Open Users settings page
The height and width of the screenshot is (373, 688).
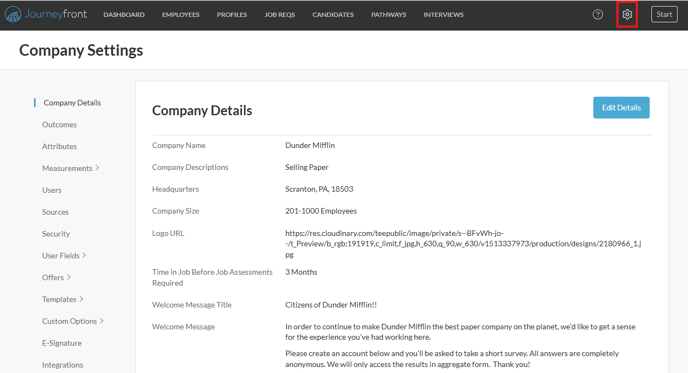click(x=52, y=190)
